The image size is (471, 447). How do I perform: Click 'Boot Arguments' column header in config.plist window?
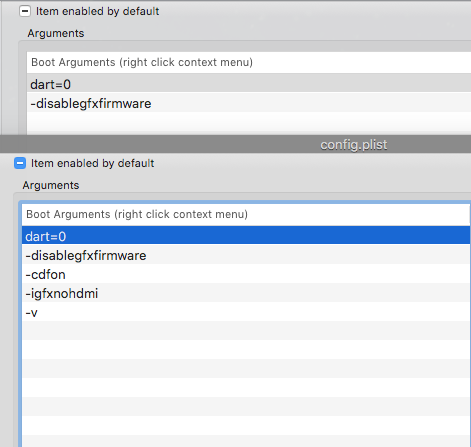(246, 214)
